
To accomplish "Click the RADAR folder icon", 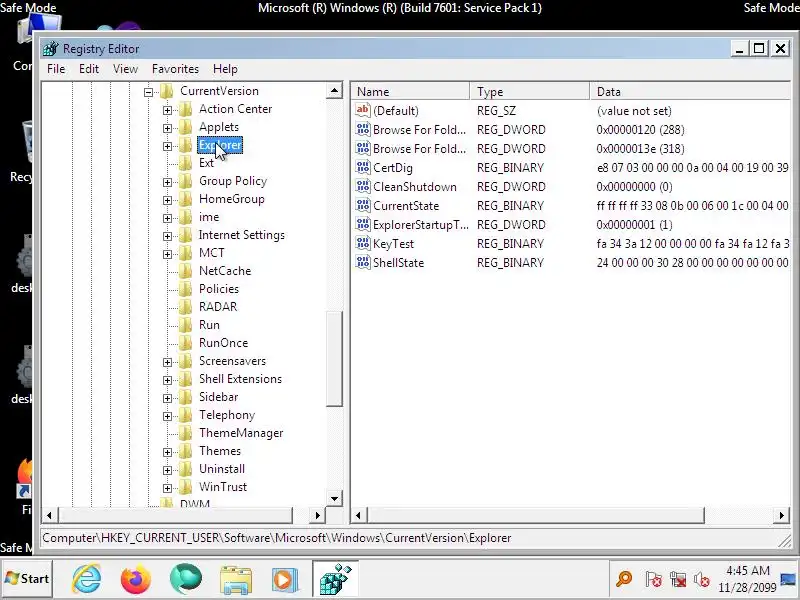I will click(x=185, y=307).
